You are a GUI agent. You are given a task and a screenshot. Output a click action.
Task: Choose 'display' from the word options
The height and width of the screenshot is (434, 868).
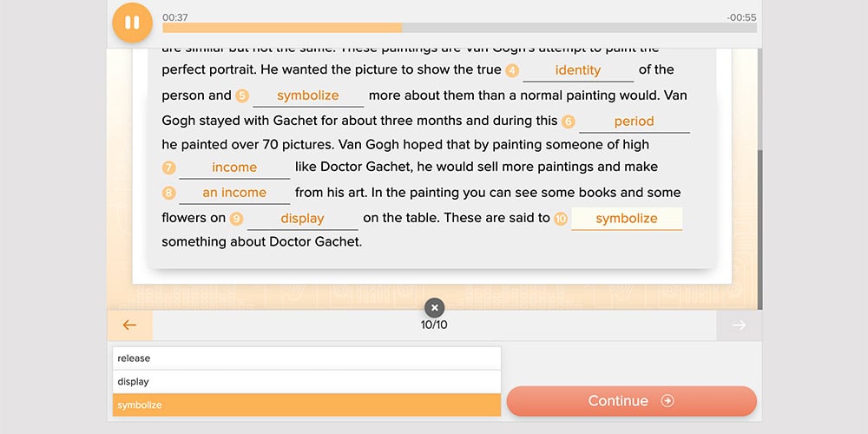tap(306, 381)
